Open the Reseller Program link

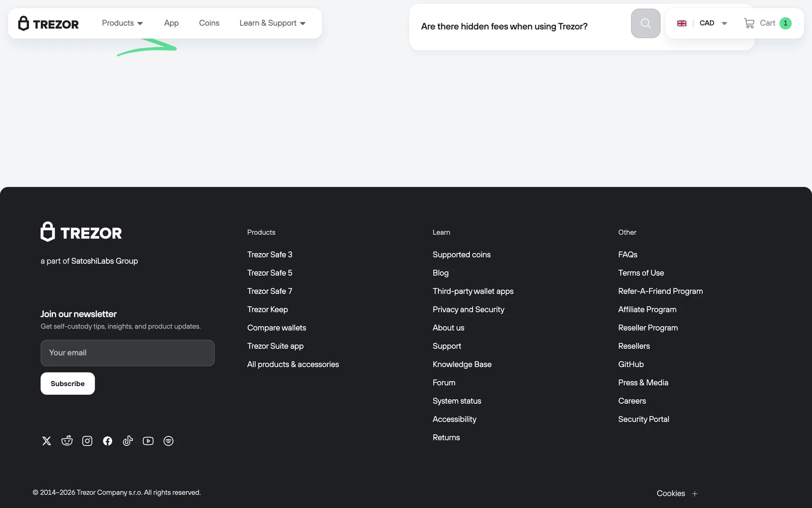coord(648,328)
